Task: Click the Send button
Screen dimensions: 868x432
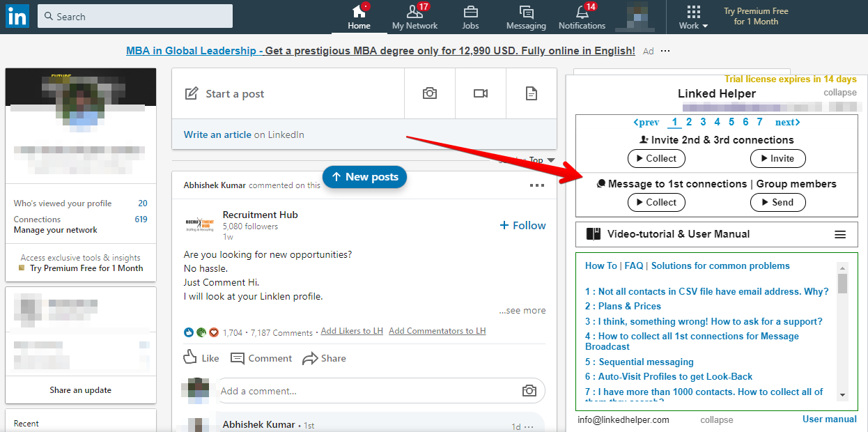Action: [777, 203]
